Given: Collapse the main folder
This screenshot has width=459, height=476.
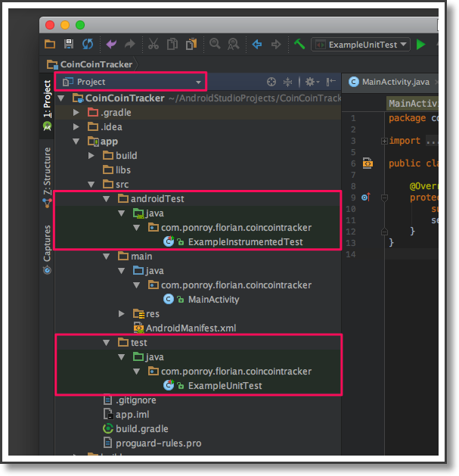Looking at the screenshot, I should [106, 257].
